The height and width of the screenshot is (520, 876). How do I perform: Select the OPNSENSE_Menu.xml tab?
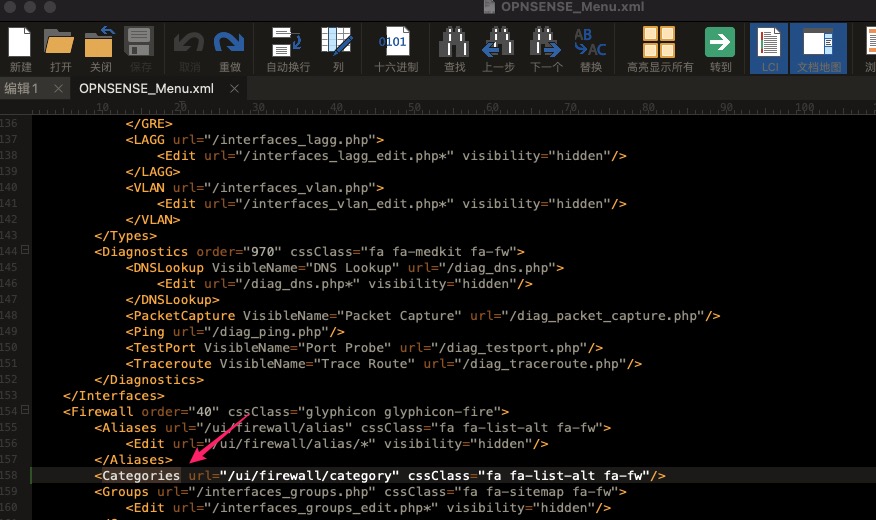coord(146,88)
